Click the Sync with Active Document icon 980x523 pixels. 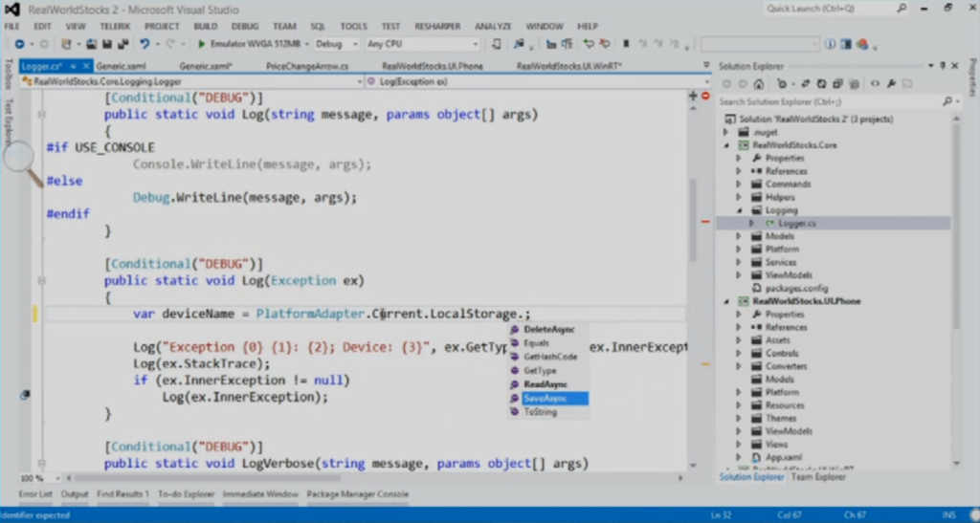coord(806,83)
